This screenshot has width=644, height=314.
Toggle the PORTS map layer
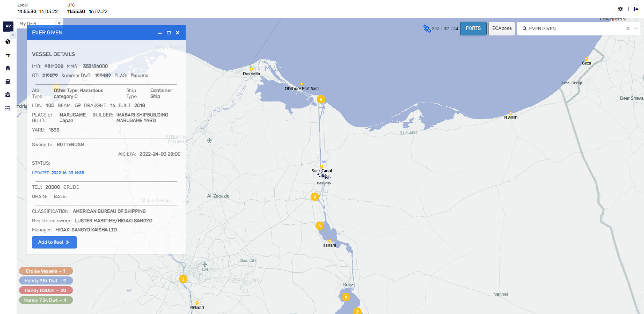pyautogui.click(x=473, y=28)
